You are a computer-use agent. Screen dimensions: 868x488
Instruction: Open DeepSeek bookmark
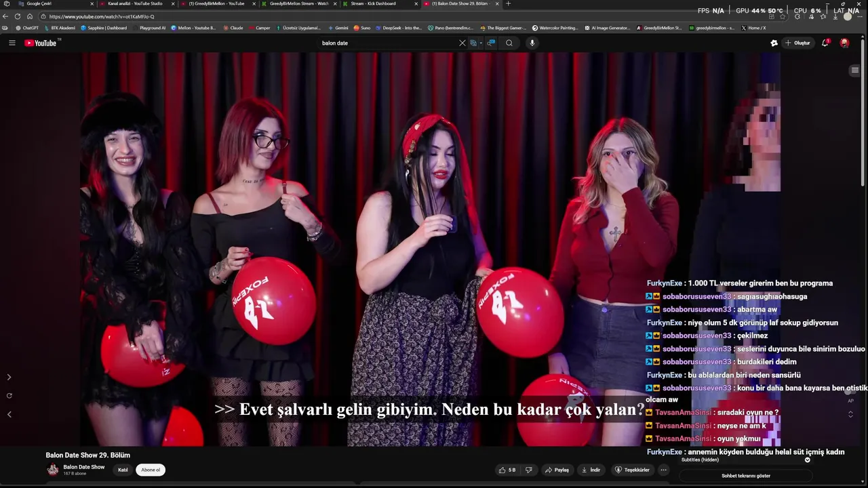(399, 28)
